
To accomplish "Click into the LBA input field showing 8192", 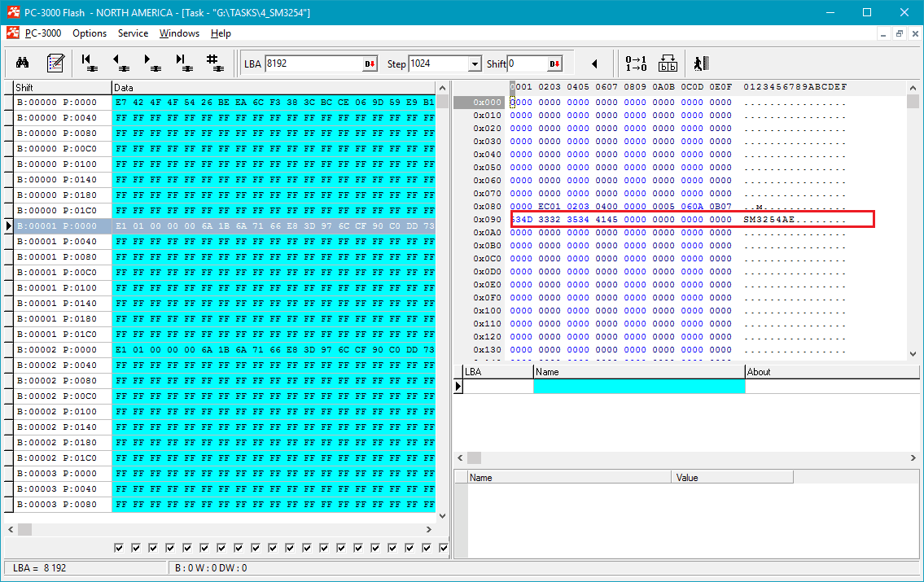I will pos(314,63).
